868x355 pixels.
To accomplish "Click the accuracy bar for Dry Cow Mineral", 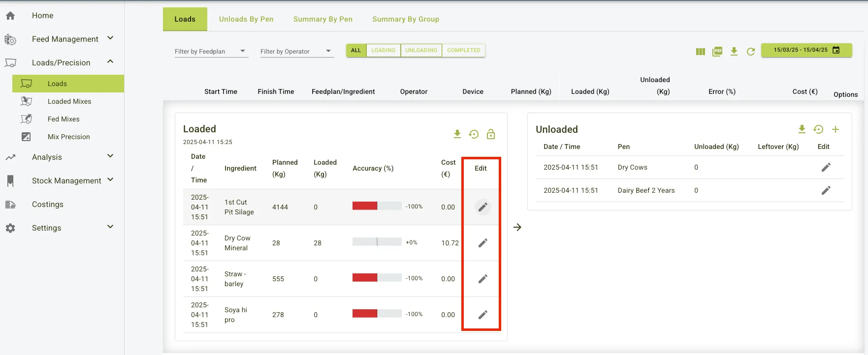I will pyautogui.click(x=377, y=242).
